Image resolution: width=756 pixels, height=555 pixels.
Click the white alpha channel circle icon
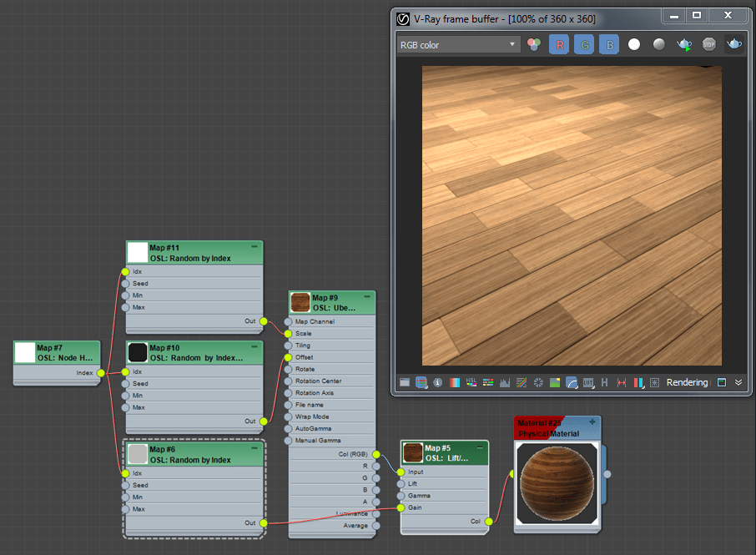pos(634,45)
